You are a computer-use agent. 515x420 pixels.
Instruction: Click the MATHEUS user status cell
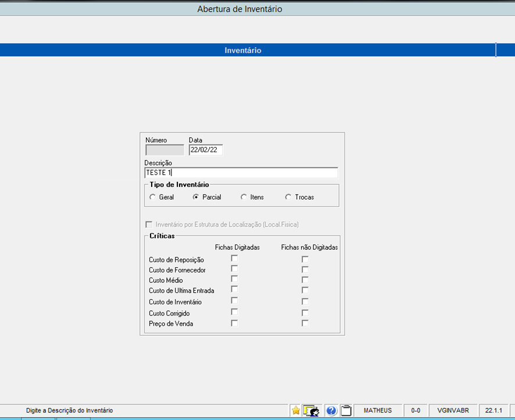378,411
